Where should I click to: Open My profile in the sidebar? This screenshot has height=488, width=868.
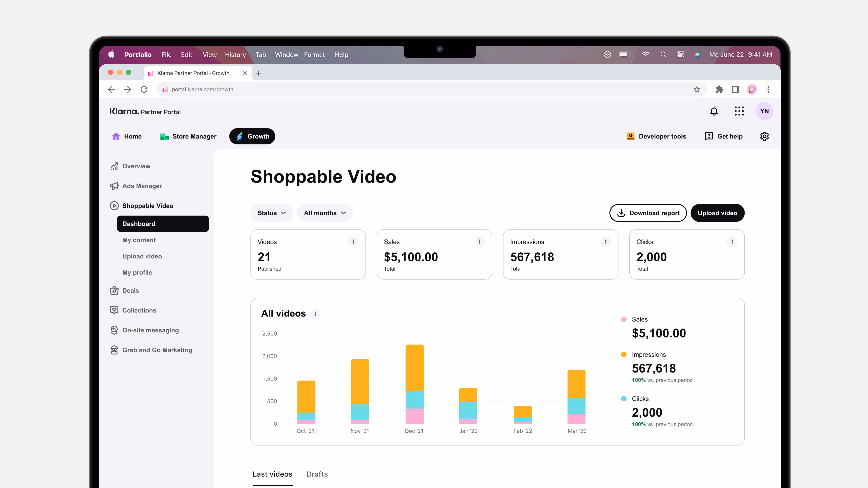pyautogui.click(x=137, y=272)
